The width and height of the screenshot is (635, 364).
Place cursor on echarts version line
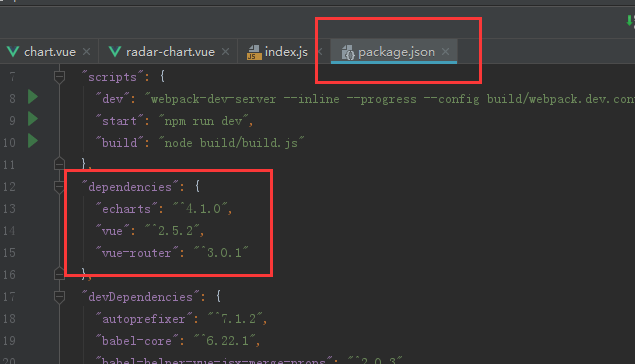tap(164, 209)
